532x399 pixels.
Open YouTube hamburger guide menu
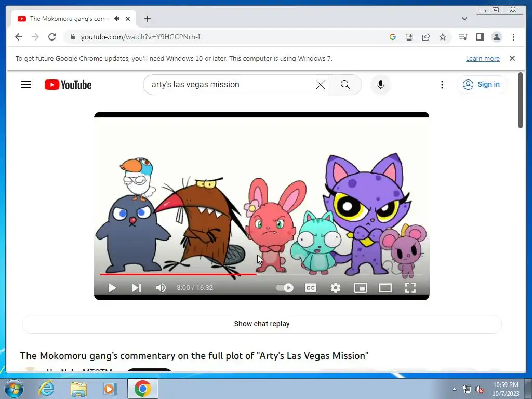26,85
